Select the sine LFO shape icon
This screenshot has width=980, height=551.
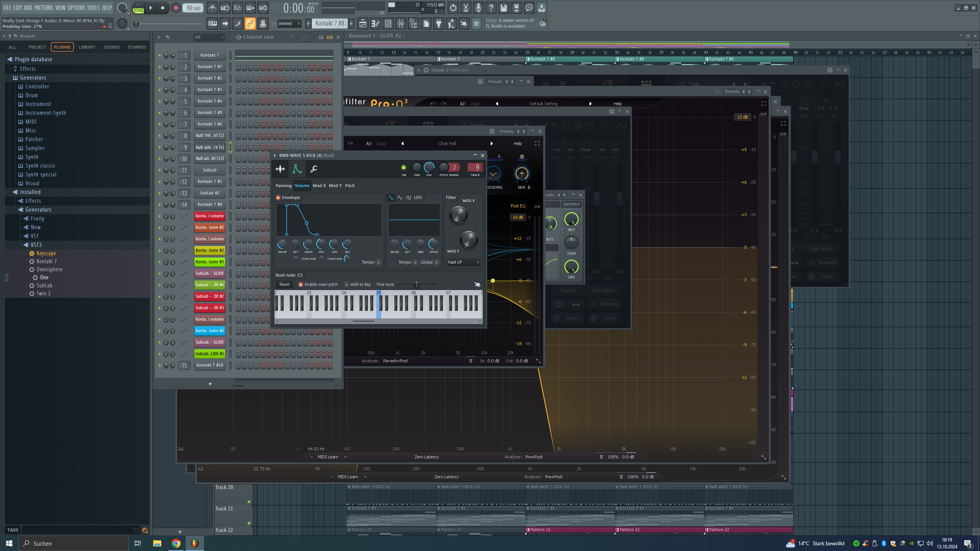[391, 197]
